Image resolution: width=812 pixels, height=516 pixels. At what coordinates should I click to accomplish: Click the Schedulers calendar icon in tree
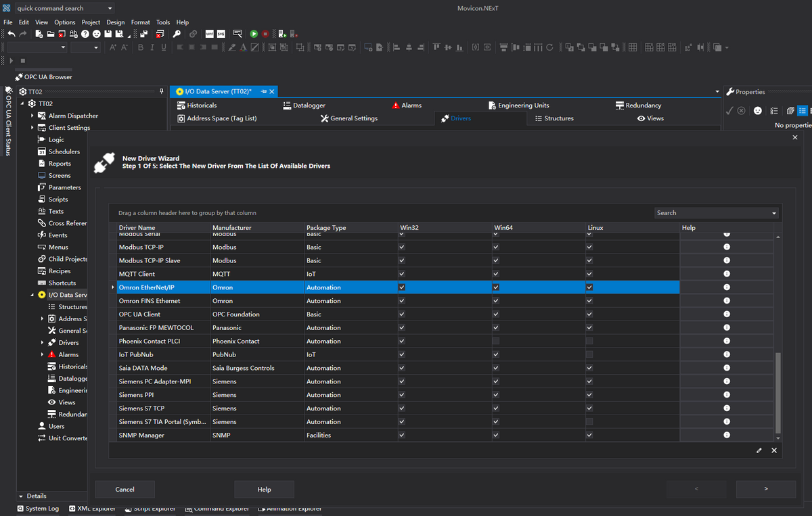pos(42,152)
